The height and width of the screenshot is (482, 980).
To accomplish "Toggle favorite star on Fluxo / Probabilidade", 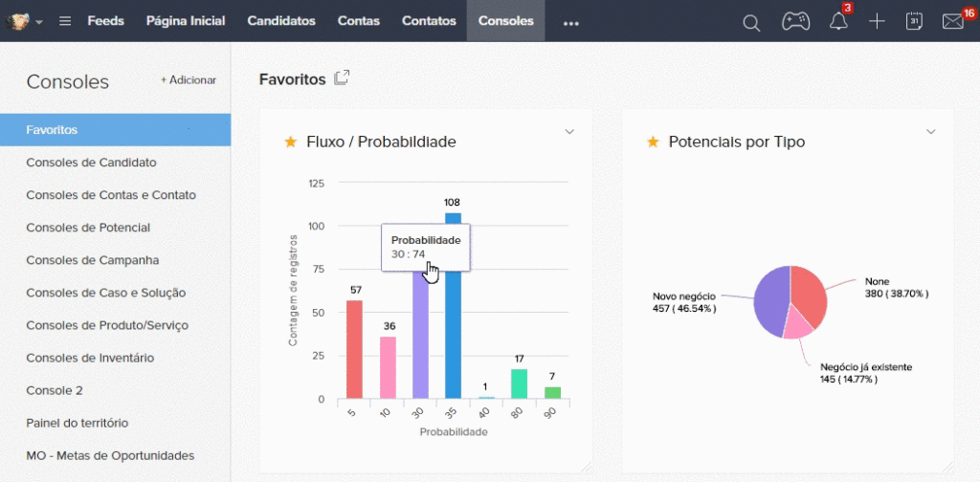I will pos(290,142).
